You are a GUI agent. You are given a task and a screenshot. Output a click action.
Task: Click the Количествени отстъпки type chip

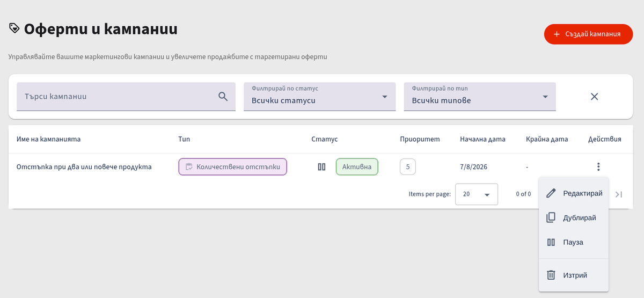coord(233,167)
